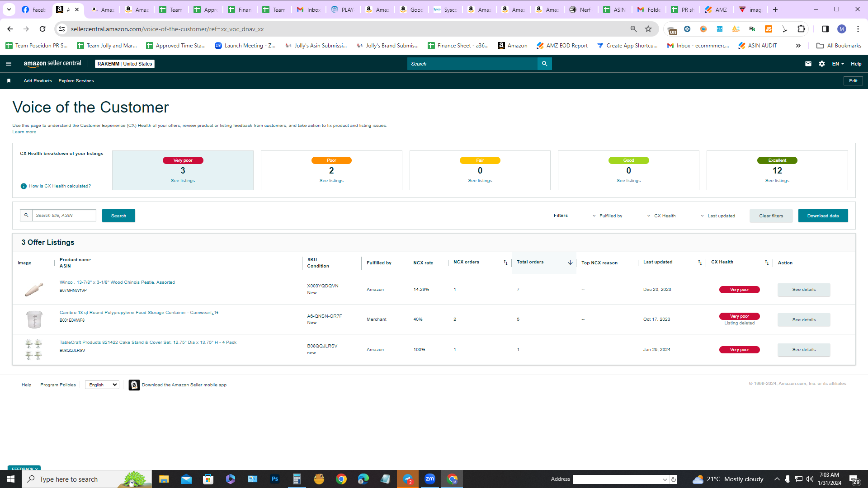This screenshot has height=488, width=868.
Task: Click See details for Cambro container
Action: click(804, 320)
